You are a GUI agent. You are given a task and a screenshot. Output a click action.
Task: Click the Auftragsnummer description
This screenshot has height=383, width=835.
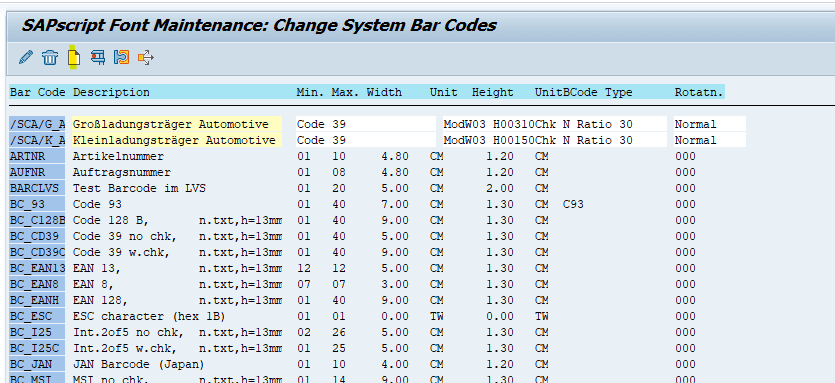coord(122,173)
